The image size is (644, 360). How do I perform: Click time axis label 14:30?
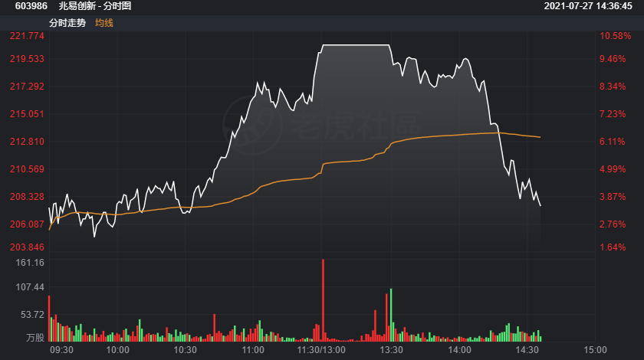point(527,350)
